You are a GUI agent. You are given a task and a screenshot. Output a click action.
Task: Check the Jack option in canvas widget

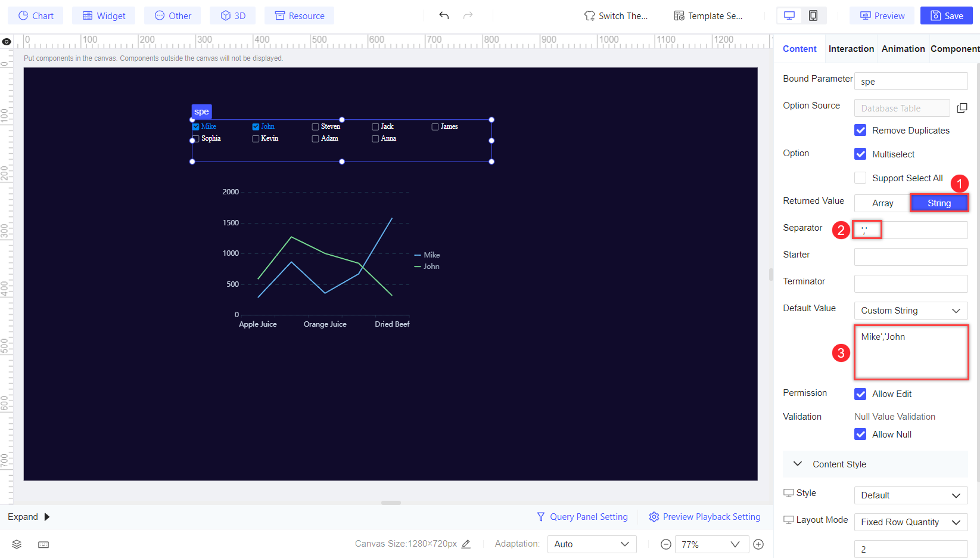(375, 126)
